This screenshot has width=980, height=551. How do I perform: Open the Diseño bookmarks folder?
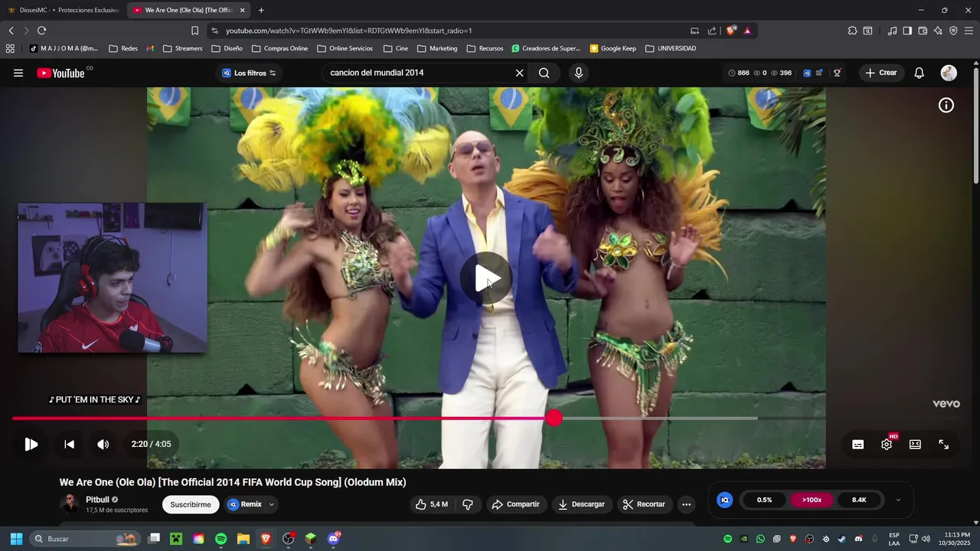point(227,48)
